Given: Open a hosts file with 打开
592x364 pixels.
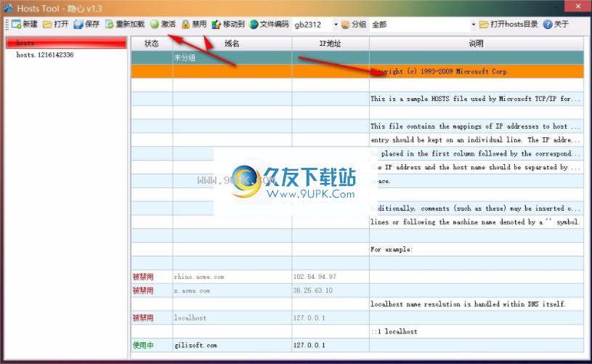Looking at the screenshot, I should tap(55, 25).
